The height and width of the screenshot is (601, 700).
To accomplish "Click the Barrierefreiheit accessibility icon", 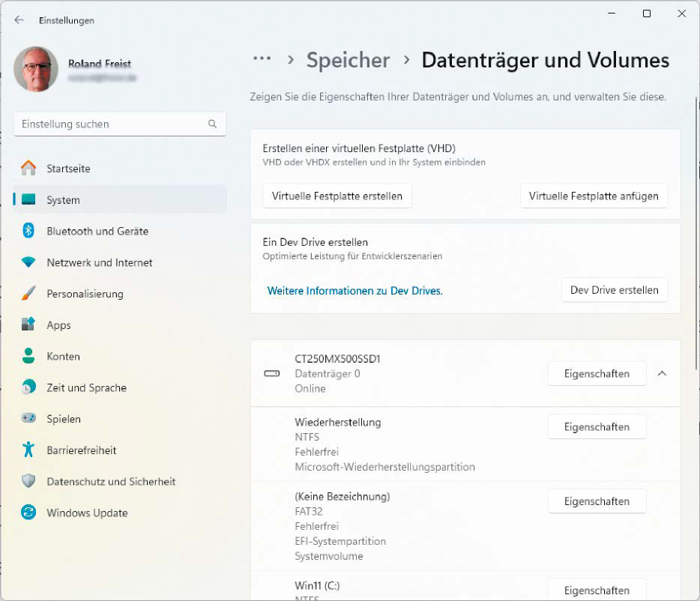I will tap(28, 450).
